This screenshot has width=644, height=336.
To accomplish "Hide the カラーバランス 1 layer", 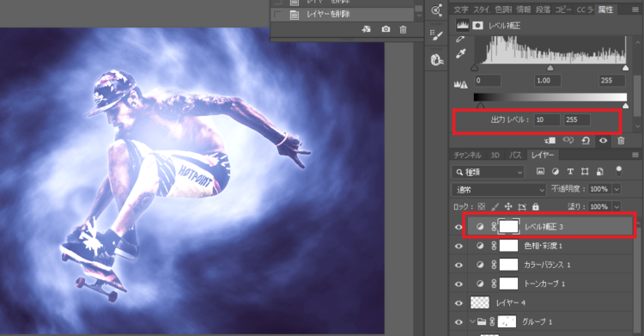I will coord(459,265).
